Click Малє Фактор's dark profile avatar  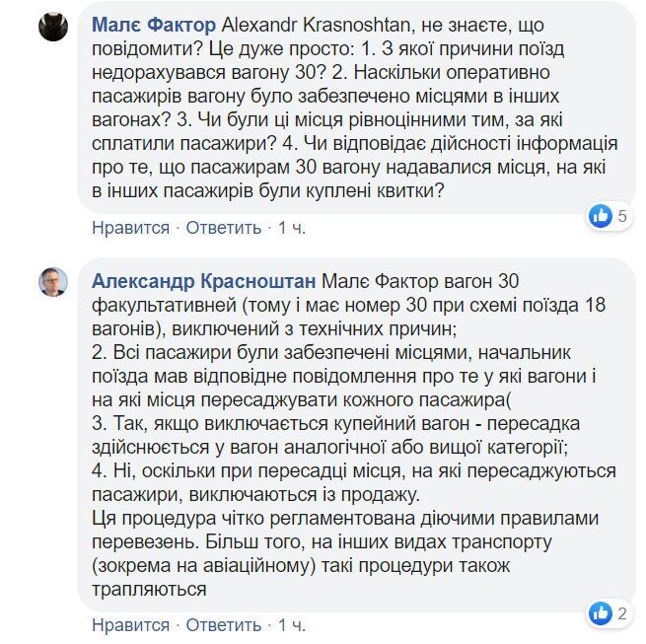point(53,27)
